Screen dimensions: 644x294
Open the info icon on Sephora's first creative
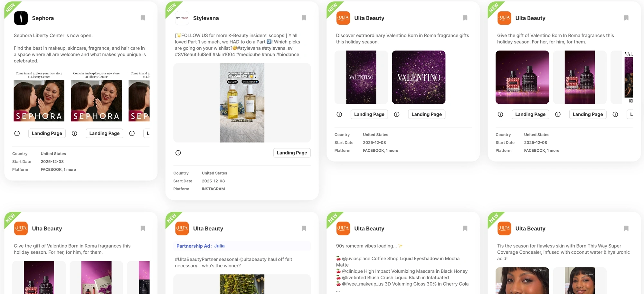pyautogui.click(x=17, y=133)
